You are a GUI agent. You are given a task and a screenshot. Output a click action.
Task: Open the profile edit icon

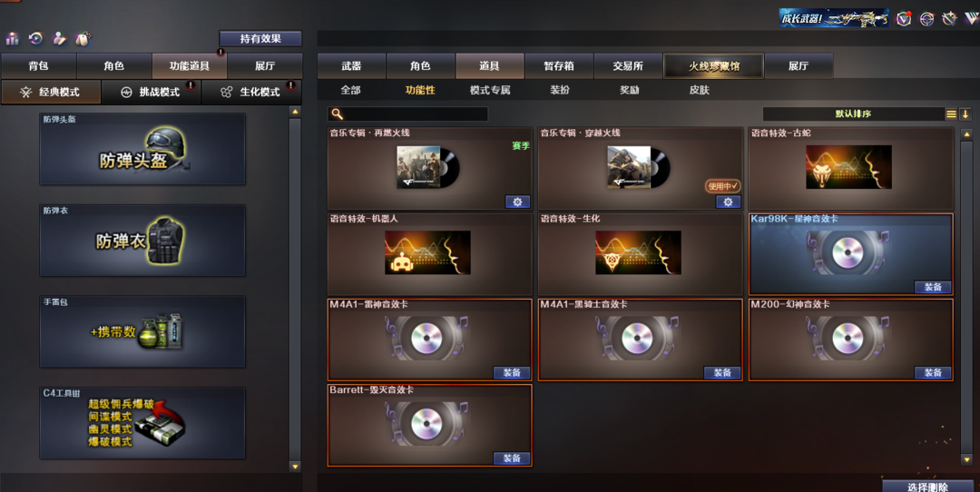click(x=59, y=39)
